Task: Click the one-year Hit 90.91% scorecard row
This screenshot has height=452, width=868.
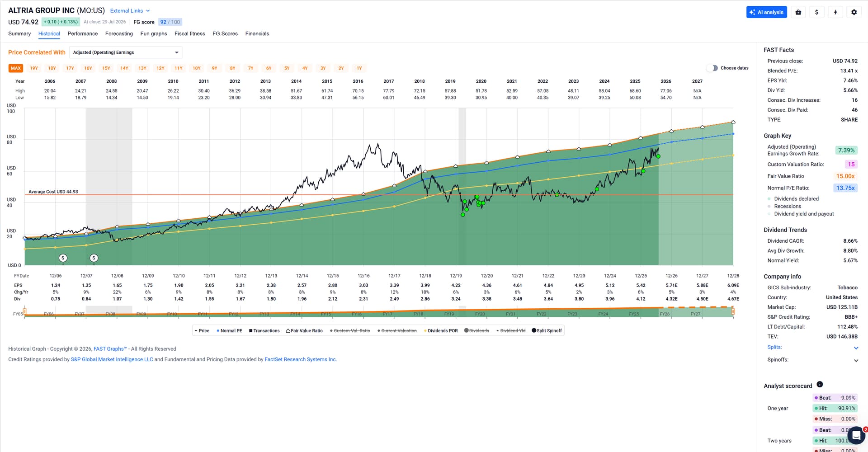Action: [835, 409]
